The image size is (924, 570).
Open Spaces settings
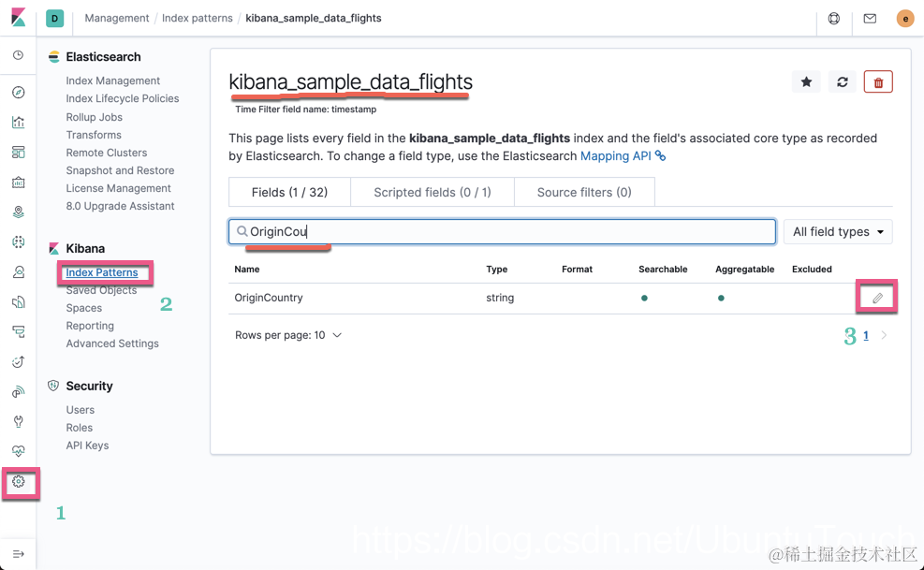tap(83, 308)
